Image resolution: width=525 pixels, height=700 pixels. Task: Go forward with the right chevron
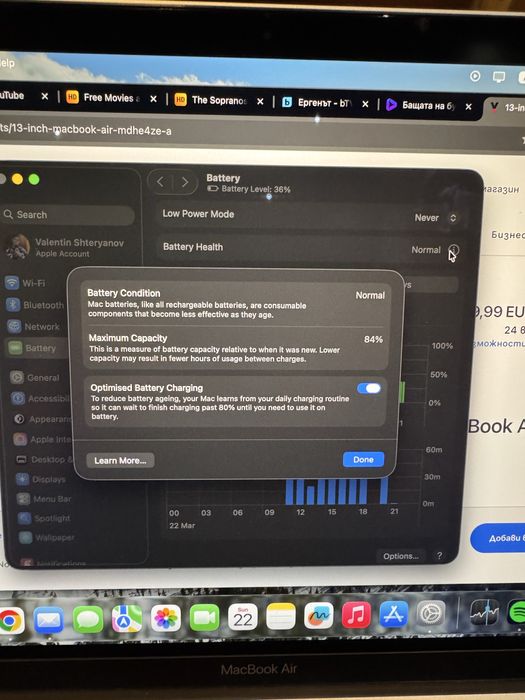[x=184, y=182]
